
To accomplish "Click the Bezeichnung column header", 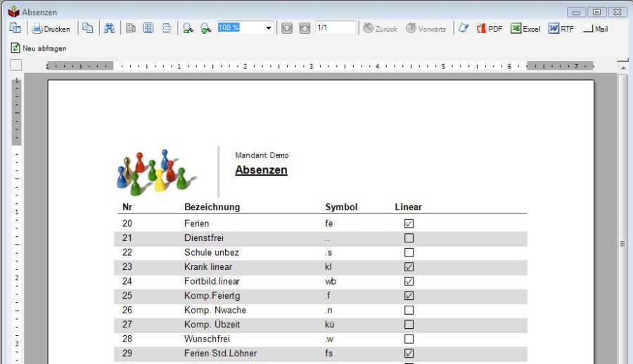I will click(x=212, y=207).
